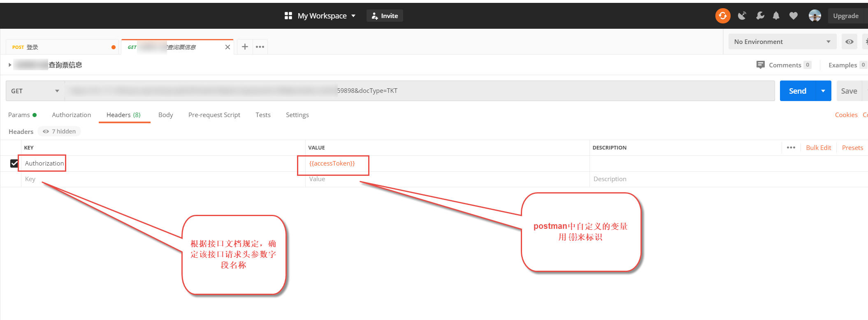
Task: Close the GET request tab
Action: tap(227, 47)
